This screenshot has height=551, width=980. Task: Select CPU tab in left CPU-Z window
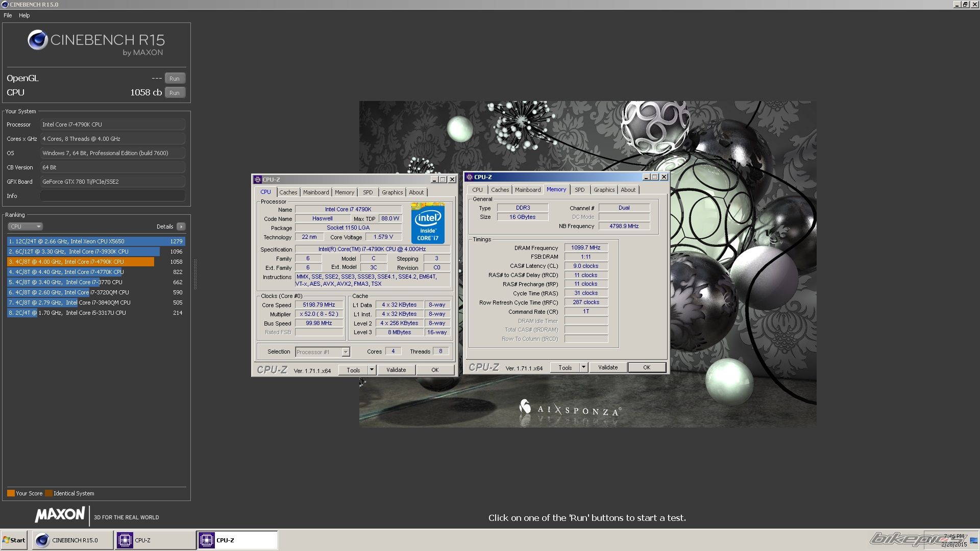click(265, 192)
